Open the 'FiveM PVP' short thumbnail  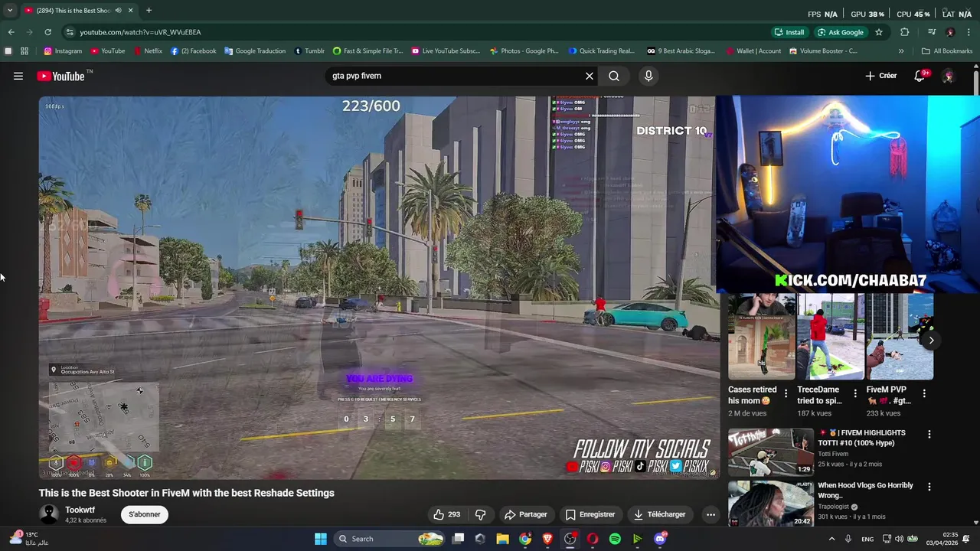click(900, 337)
